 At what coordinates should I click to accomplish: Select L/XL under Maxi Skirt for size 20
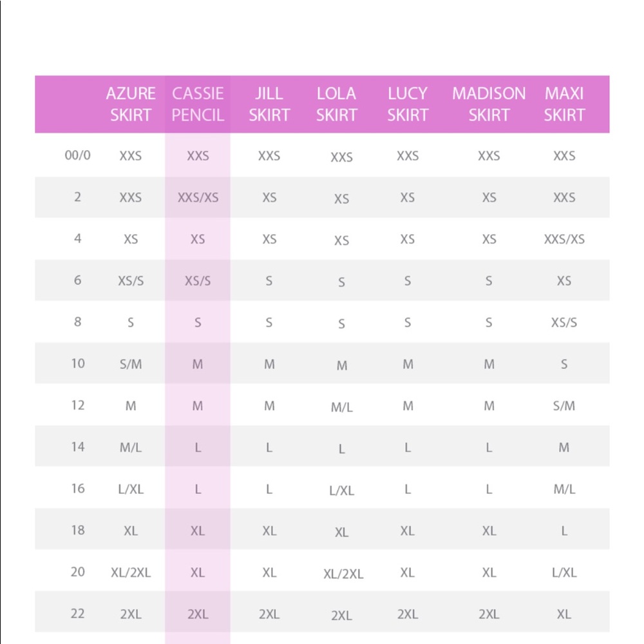point(564,572)
